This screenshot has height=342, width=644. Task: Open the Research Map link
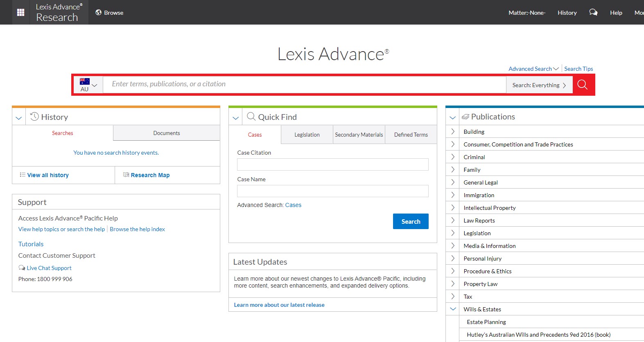click(150, 175)
